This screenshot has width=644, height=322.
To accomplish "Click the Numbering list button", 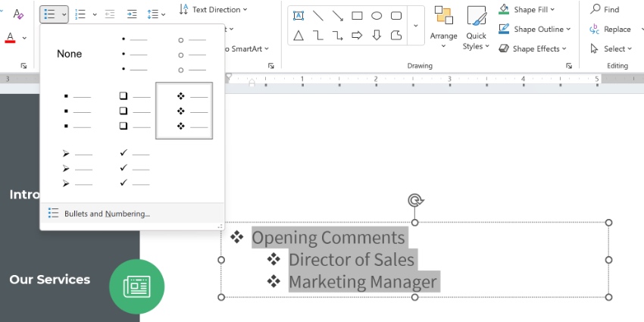I will [x=80, y=14].
